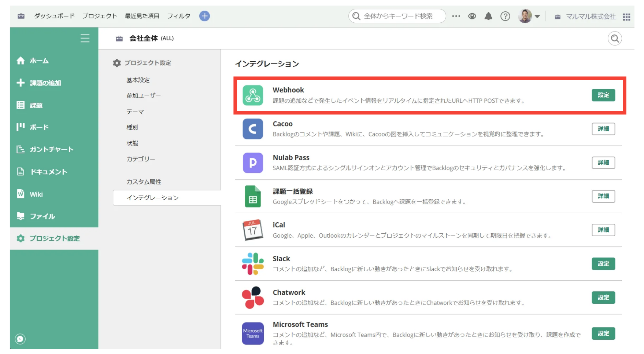Click the Microsoft Teams icon
This screenshot has height=354, width=644.
[x=253, y=333]
